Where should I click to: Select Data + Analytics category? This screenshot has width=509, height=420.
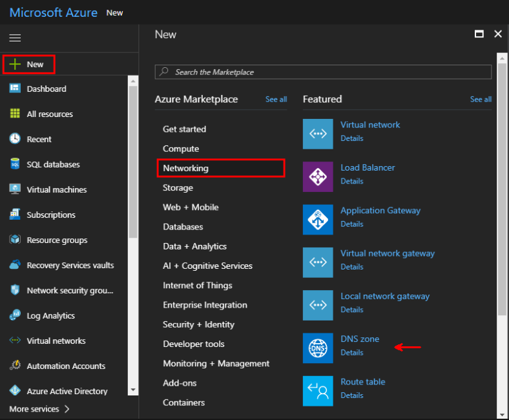click(195, 246)
